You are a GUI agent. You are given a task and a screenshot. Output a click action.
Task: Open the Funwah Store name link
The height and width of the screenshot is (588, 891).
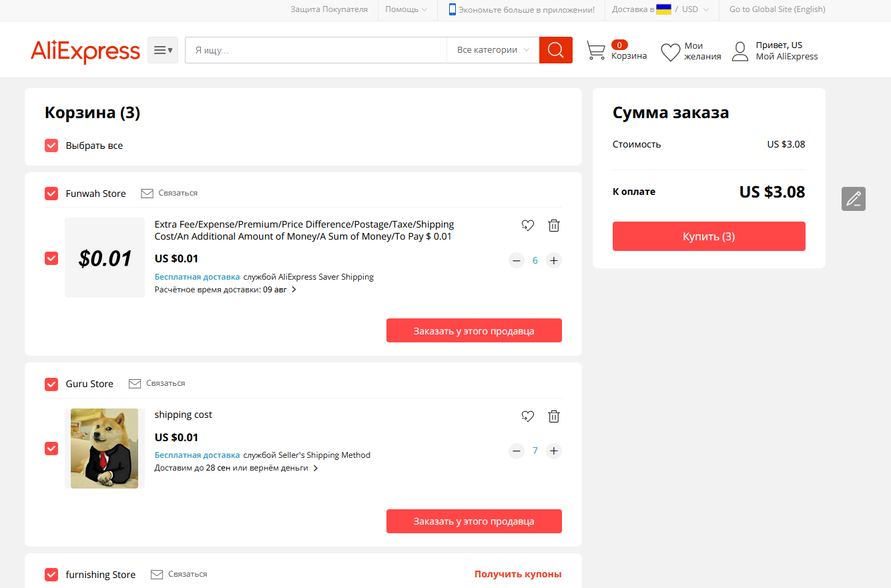point(95,194)
